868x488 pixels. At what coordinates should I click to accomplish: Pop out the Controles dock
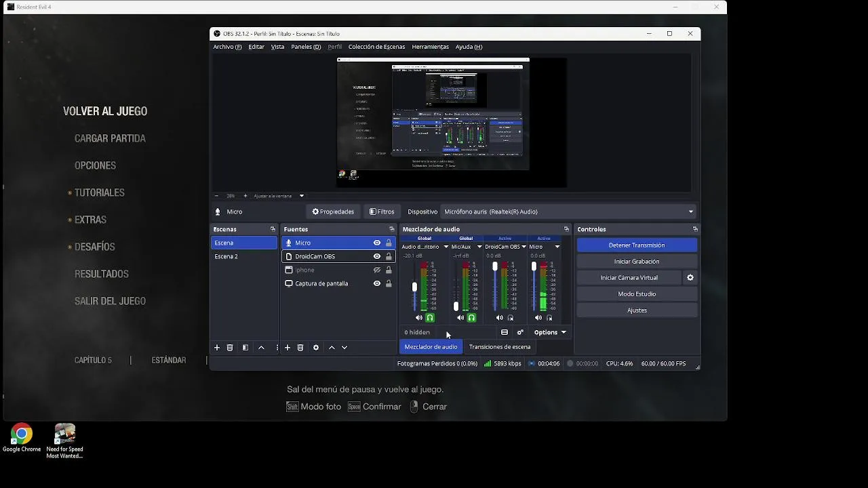point(695,229)
